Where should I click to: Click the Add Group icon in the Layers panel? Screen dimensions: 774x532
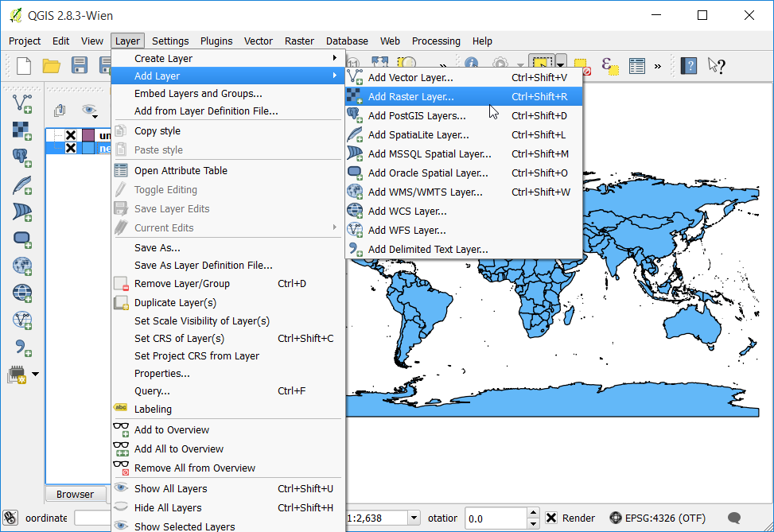tap(60, 110)
